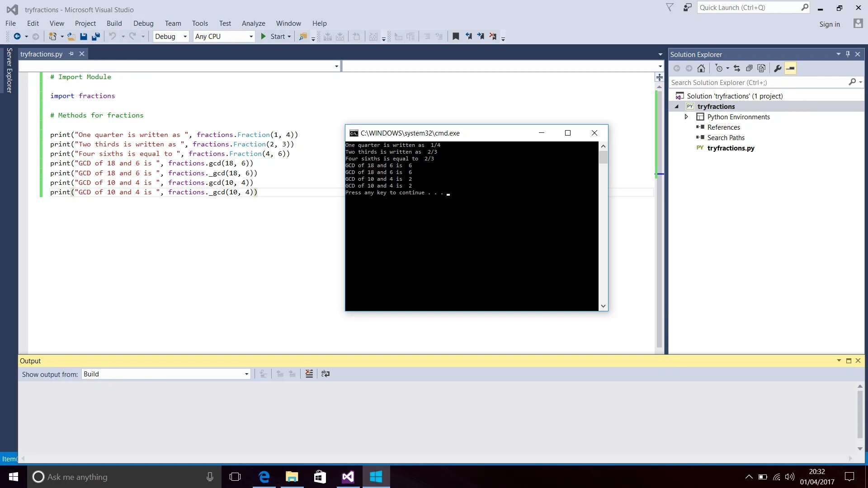868x488 pixels.
Task: Toggle Word Wrap in Output panel
Action: pos(325,374)
